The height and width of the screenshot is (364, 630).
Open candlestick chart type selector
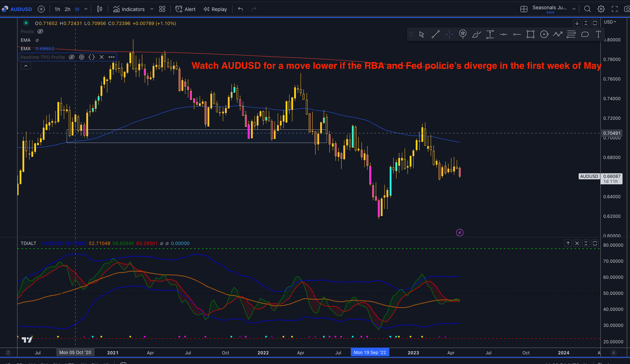[100, 9]
